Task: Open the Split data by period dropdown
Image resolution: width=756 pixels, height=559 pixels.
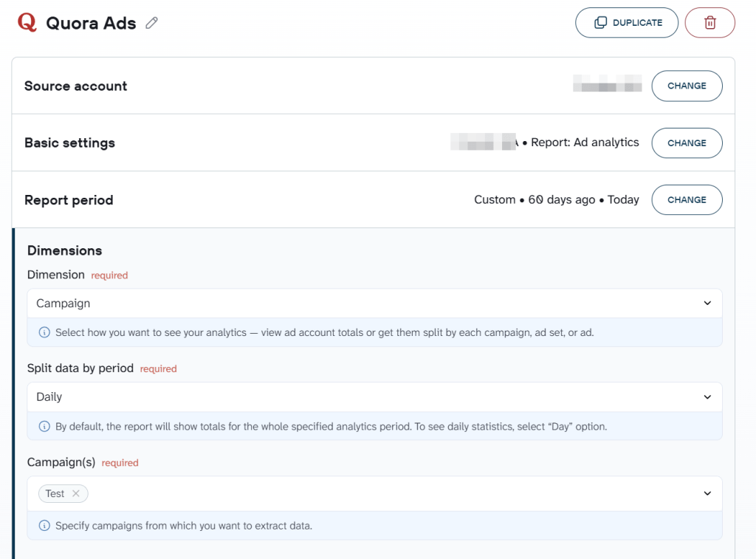Action: click(374, 397)
